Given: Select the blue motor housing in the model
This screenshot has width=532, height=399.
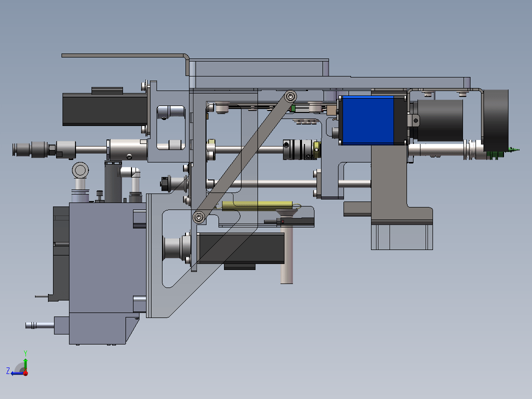Looking at the screenshot, I should pyautogui.click(x=368, y=120).
